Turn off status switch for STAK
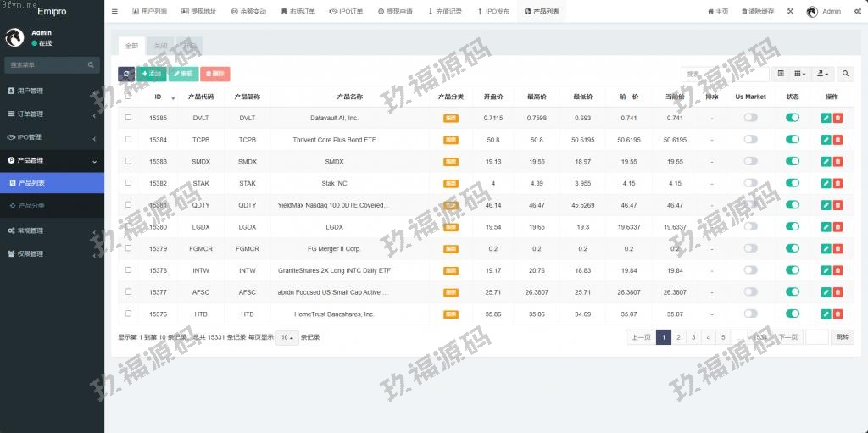 click(793, 183)
